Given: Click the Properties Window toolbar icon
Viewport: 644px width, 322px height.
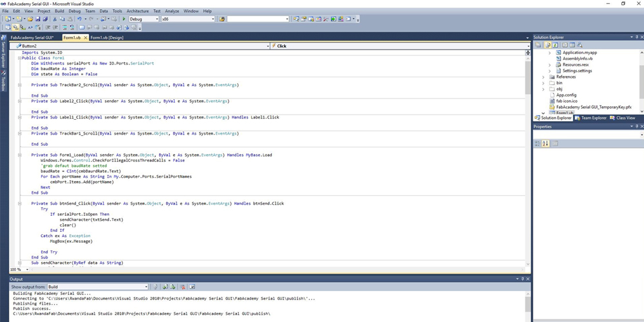Looking at the screenshot, I should click(303, 19).
